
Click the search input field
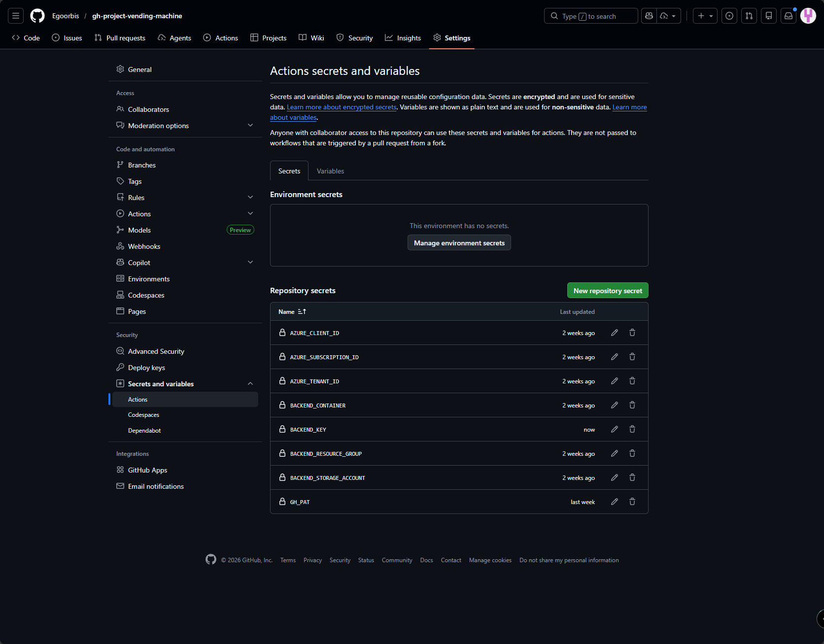591,16
